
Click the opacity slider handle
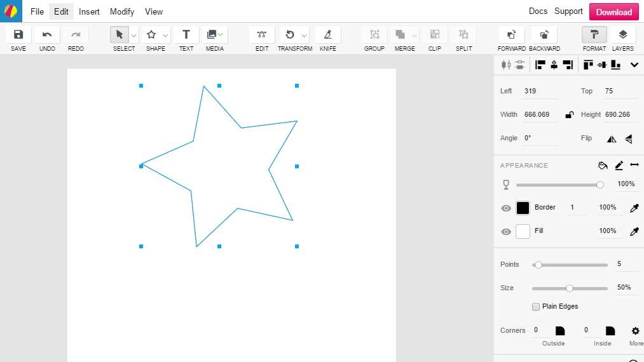[600, 185]
